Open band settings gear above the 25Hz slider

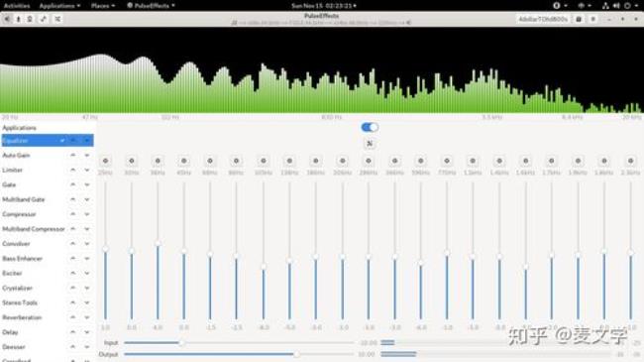click(x=106, y=161)
